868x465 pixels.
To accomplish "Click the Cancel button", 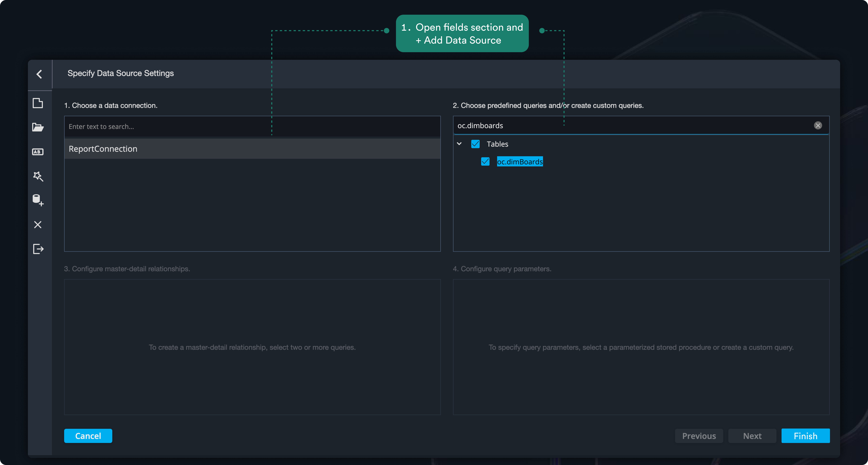I will coord(88,436).
